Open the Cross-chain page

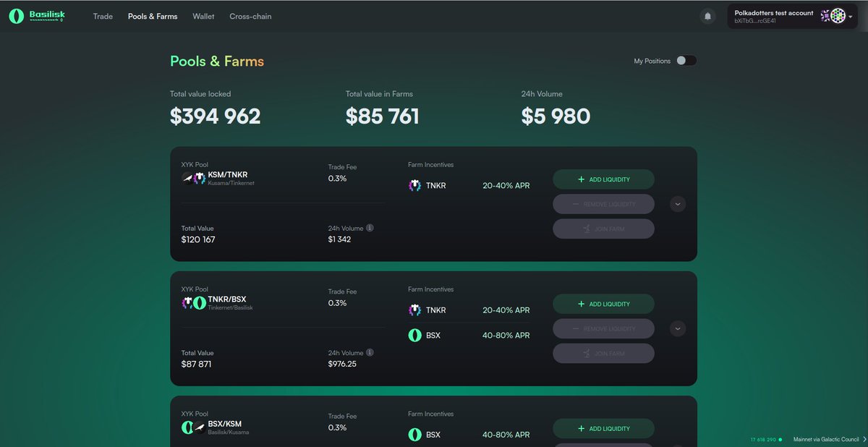(250, 16)
